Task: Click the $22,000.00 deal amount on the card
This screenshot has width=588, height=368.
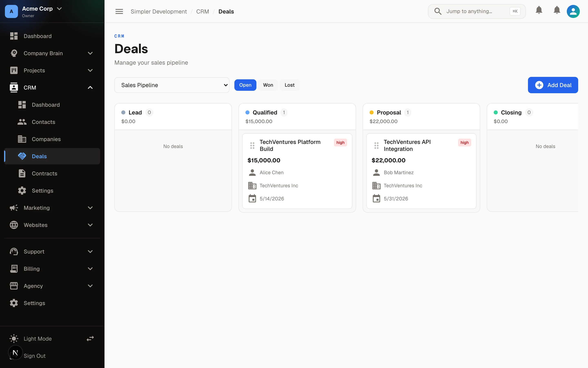Action: pos(388,160)
